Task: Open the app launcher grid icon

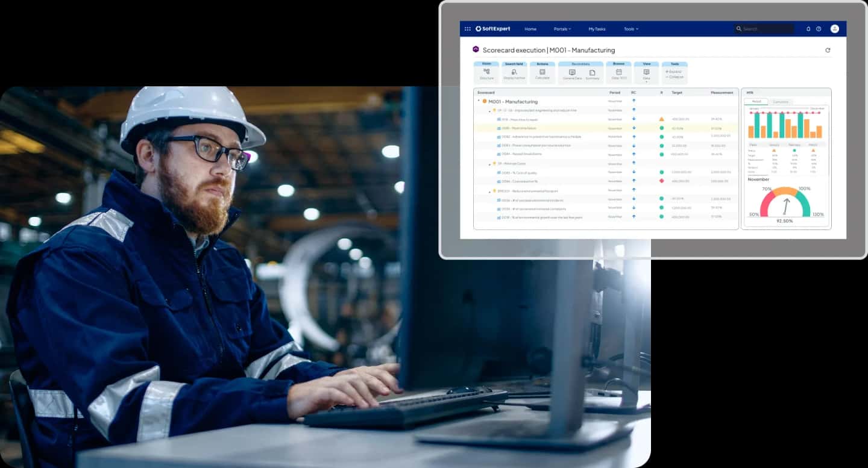Action: coord(467,29)
